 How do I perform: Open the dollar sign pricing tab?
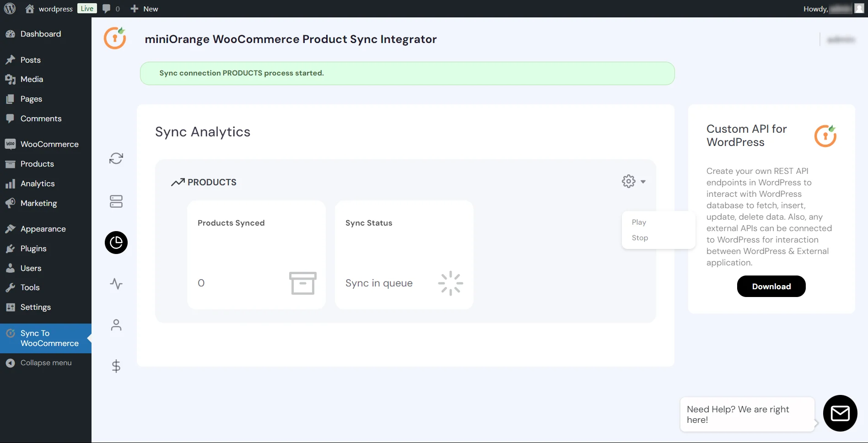click(116, 366)
